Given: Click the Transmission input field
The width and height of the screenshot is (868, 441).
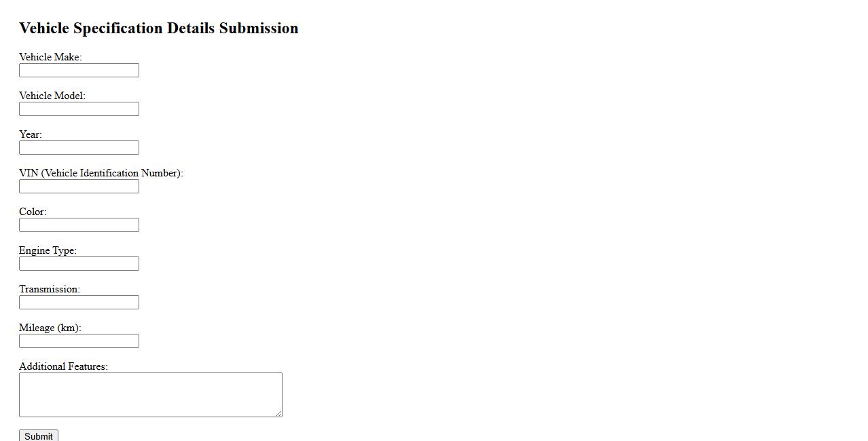Looking at the screenshot, I should (79, 303).
